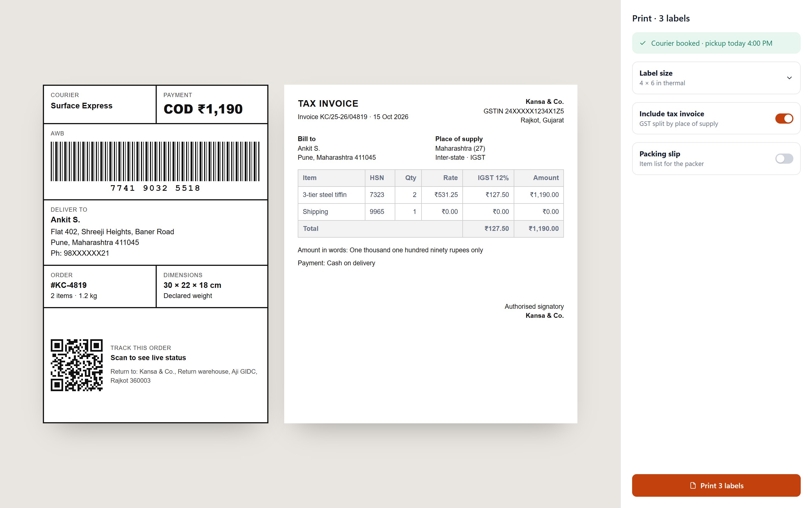Screen dimensions: 812x508
Task: Click 'IGST 12%' column header
Action: (488, 178)
